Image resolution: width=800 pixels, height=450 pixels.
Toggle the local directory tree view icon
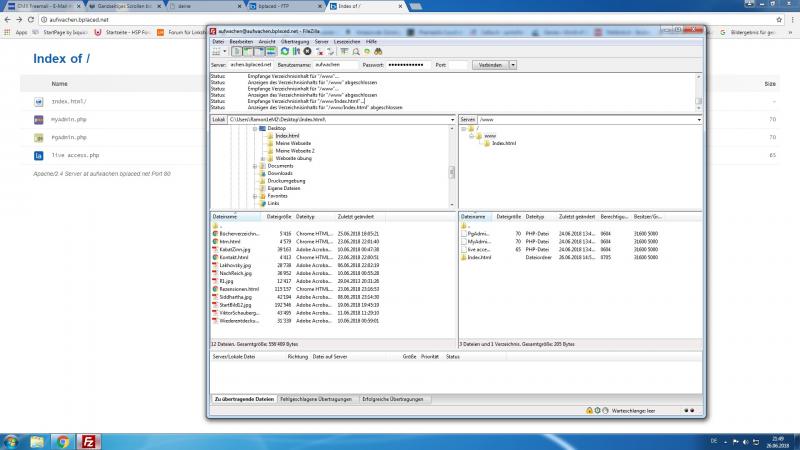click(247, 50)
